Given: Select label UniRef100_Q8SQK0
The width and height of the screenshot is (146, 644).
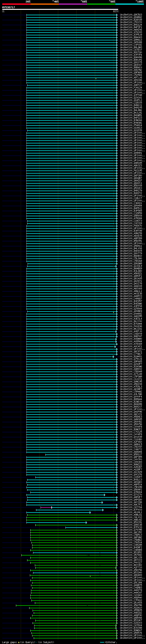Looking at the screenshot, I should point(131,482).
